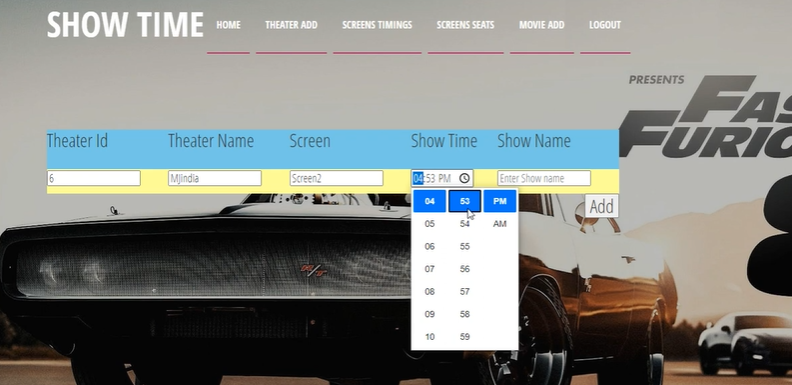Choose hour 06 in time picker
Screen dimensions: 792x385
[429, 247]
